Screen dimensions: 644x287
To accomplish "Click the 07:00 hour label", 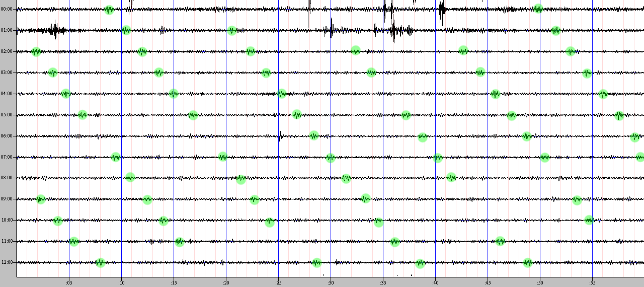I will (x=7, y=157).
